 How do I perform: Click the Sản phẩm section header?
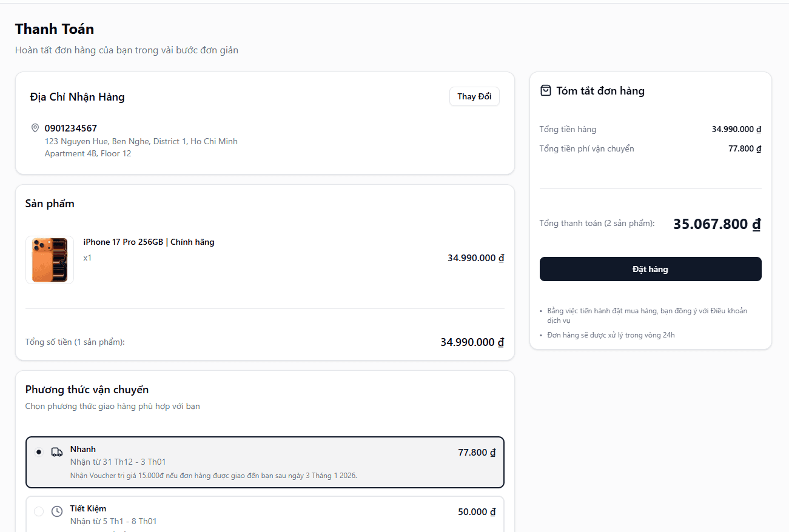(50, 204)
